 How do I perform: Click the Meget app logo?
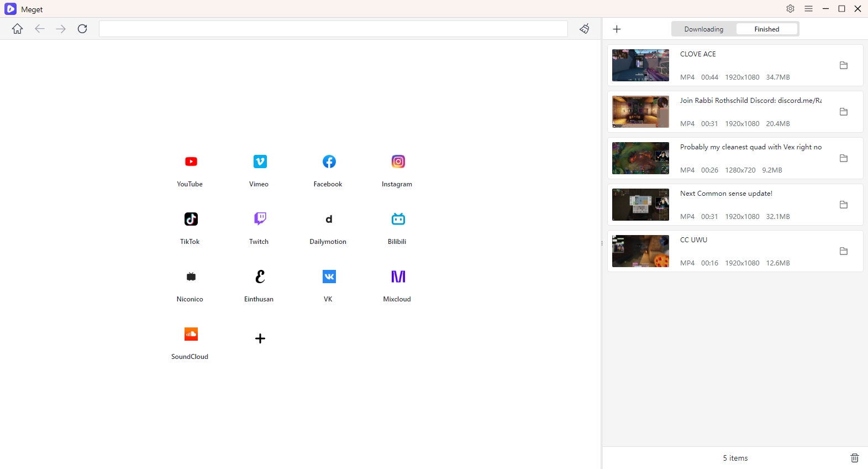[10, 9]
